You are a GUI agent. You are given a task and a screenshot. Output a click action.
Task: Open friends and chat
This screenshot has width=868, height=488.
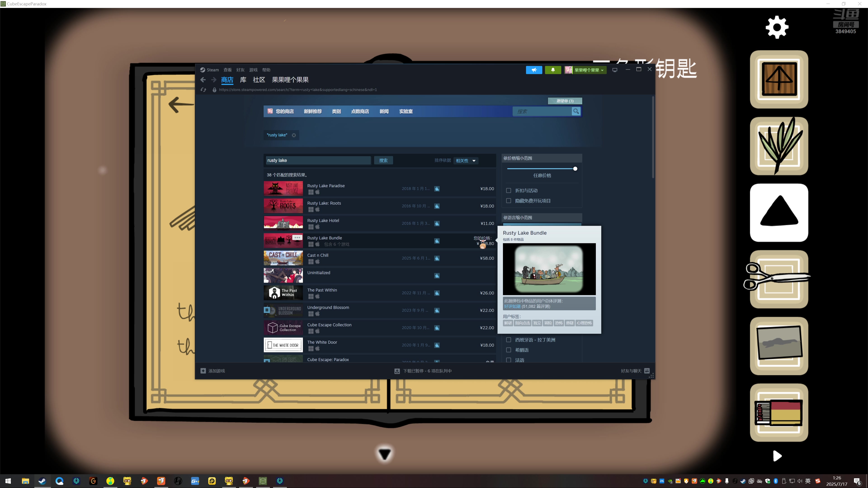point(635,371)
